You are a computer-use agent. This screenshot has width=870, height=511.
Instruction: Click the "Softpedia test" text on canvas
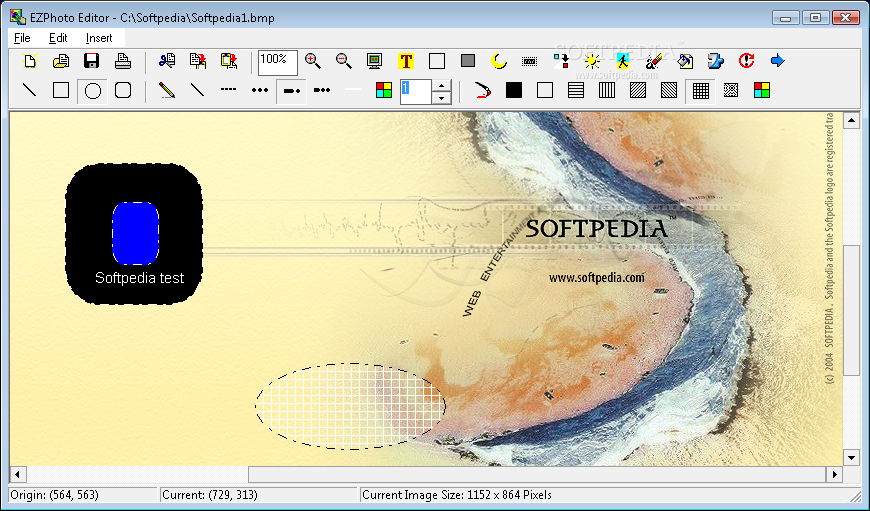(x=139, y=278)
